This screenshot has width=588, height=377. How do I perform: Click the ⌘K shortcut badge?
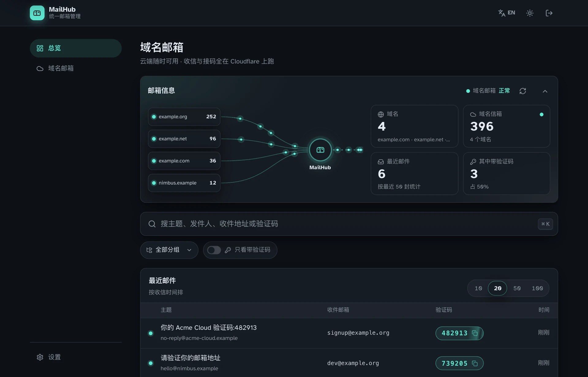click(545, 224)
